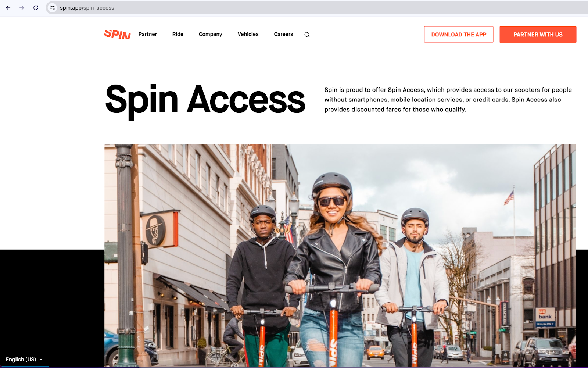Screen dimensions: 588x368
Task: Click the Spin Access heading
Action: [x=205, y=100]
